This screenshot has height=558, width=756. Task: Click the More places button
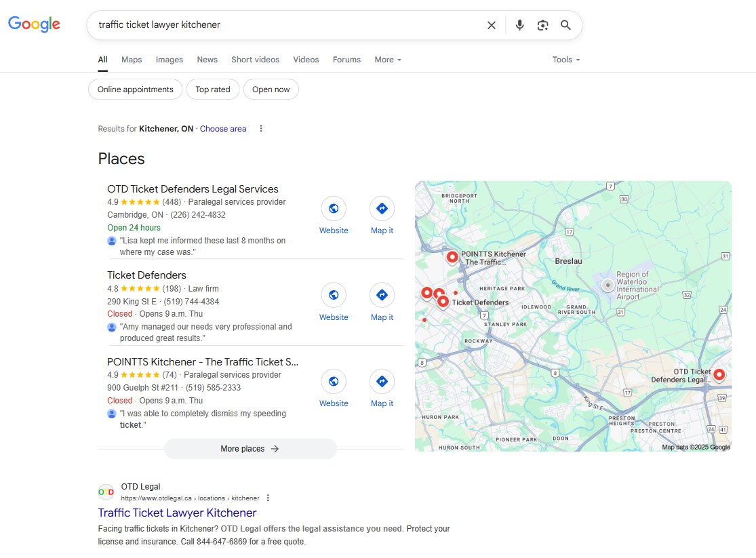point(250,449)
